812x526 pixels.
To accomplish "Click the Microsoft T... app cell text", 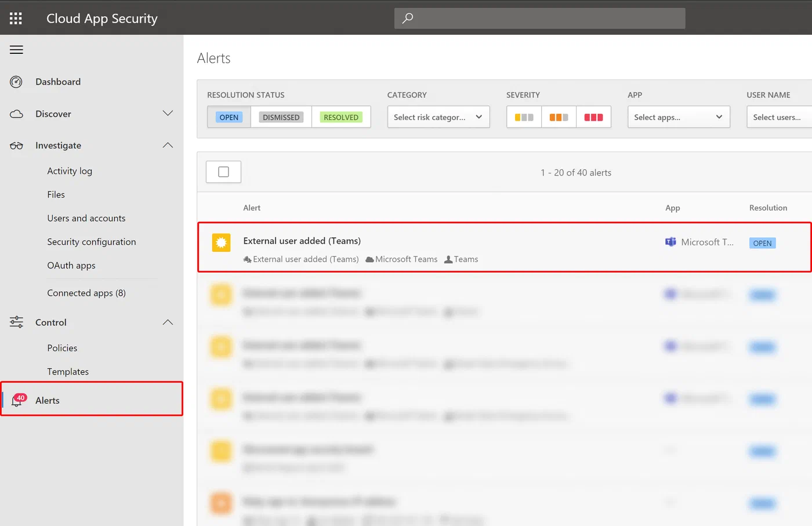I will coord(707,242).
